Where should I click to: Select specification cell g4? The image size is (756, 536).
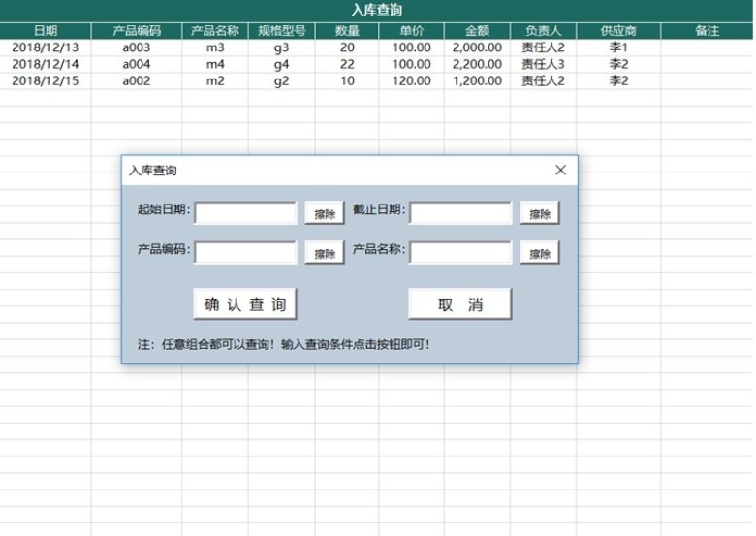coord(282,64)
